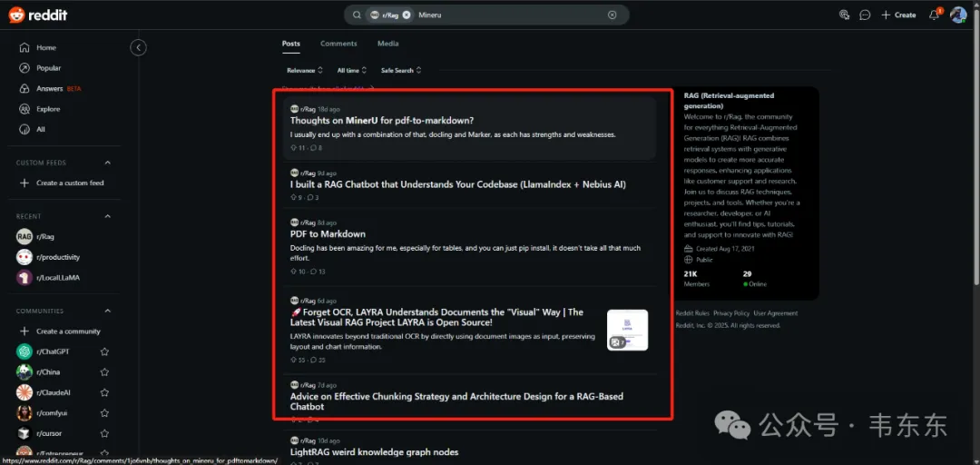Clear the search text with the X icon
The height and width of the screenshot is (465, 980).
tap(612, 15)
